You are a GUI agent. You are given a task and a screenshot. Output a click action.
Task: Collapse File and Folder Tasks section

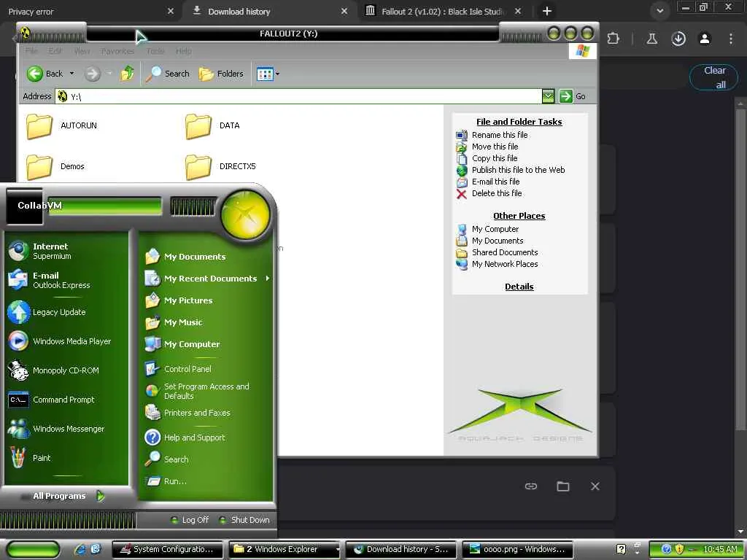tap(519, 122)
